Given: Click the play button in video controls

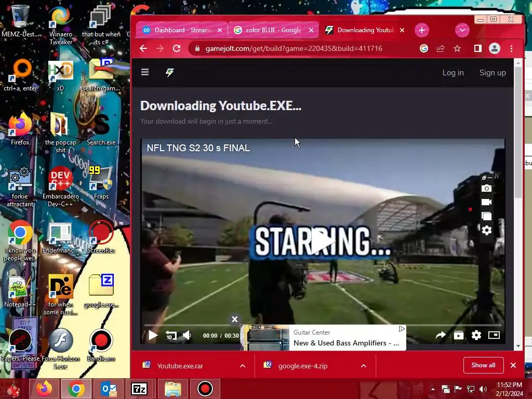Looking at the screenshot, I should click(153, 336).
